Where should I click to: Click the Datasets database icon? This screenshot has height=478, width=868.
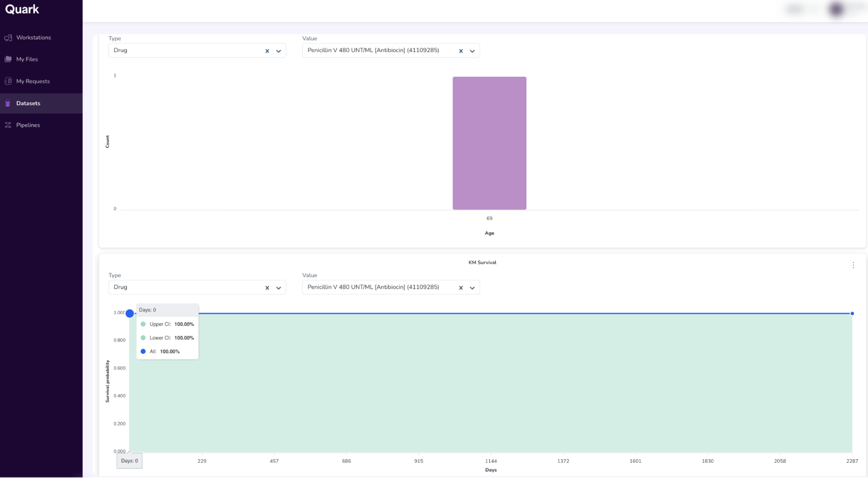click(8, 103)
